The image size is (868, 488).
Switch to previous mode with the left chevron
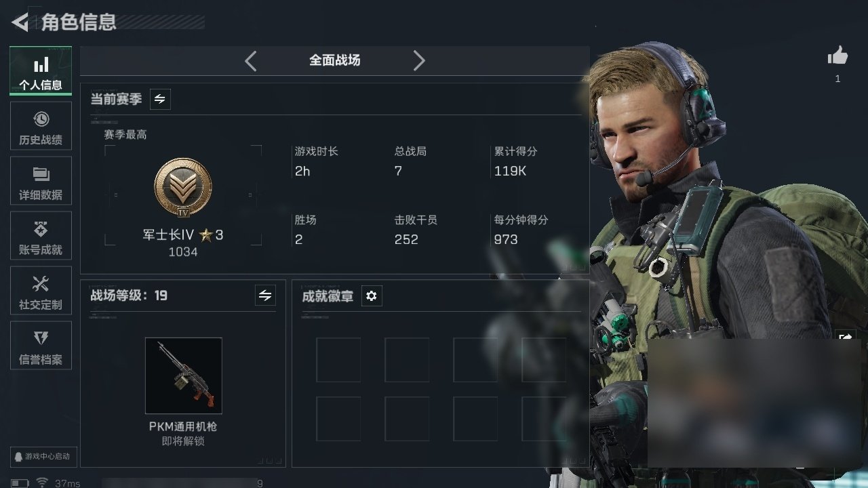(250, 61)
